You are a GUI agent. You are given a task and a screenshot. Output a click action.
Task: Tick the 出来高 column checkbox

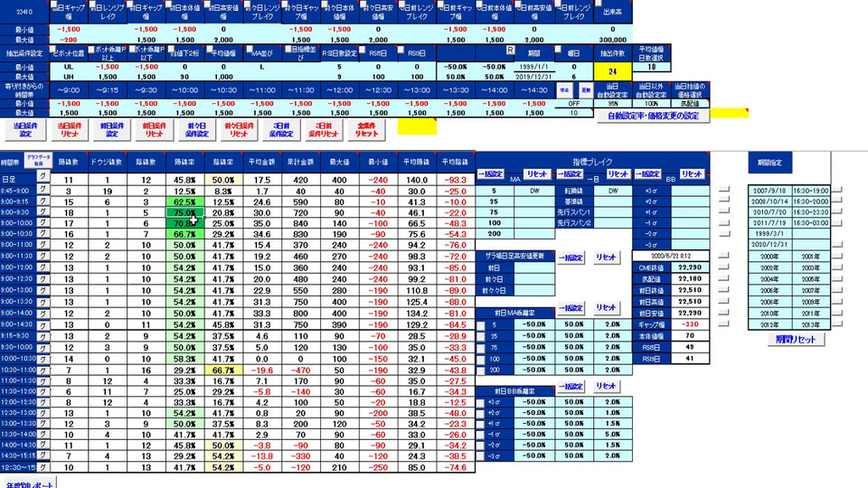[x=598, y=4]
